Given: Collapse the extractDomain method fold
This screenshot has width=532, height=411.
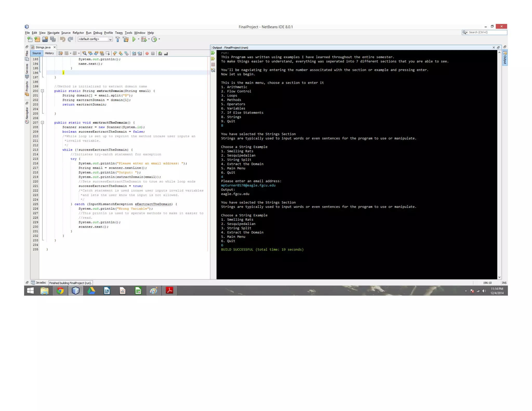Looking at the screenshot, I should click(42, 91).
